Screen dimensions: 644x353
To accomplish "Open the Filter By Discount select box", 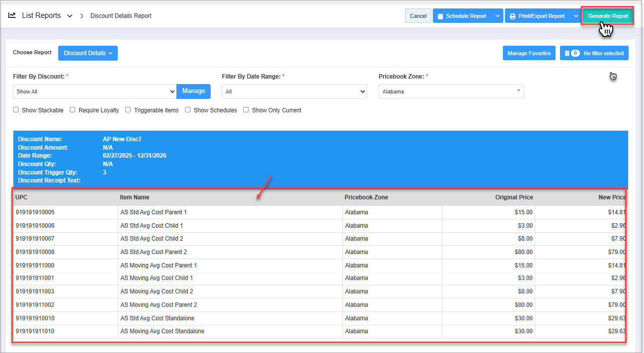I will (94, 91).
